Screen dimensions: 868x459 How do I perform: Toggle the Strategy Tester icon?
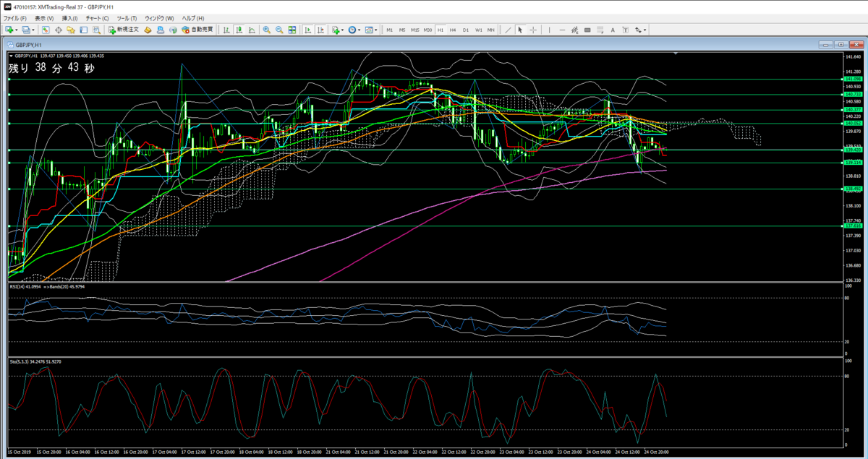(x=95, y=30)
